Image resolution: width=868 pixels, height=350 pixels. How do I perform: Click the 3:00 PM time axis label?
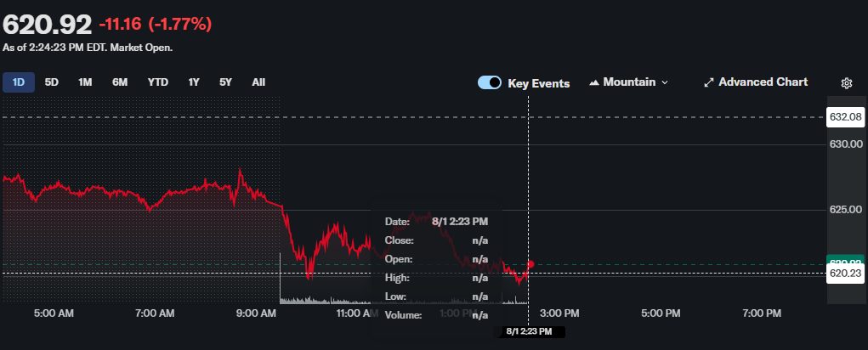(559, 313)
